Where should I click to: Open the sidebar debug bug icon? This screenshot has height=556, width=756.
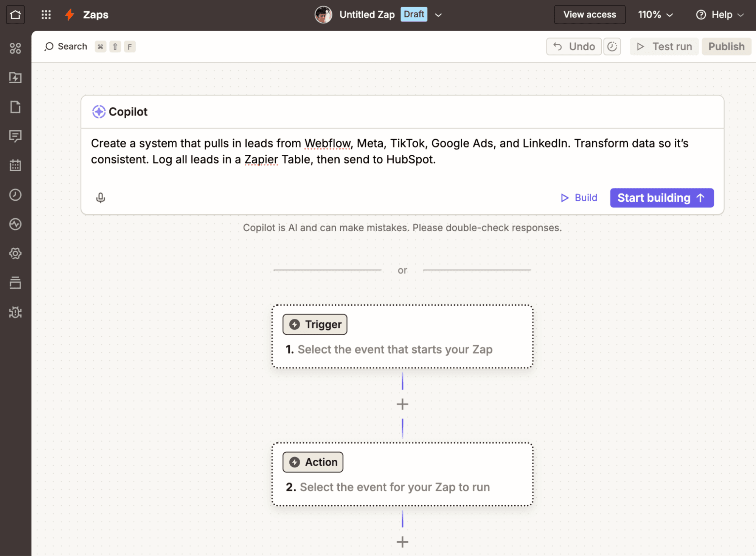[16, 312]
